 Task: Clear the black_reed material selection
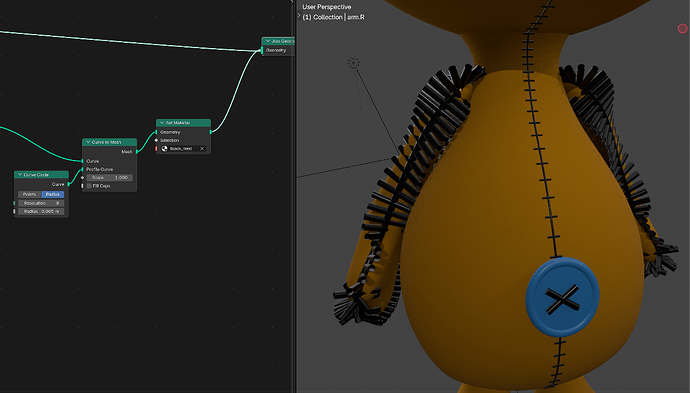coord(202,149)
